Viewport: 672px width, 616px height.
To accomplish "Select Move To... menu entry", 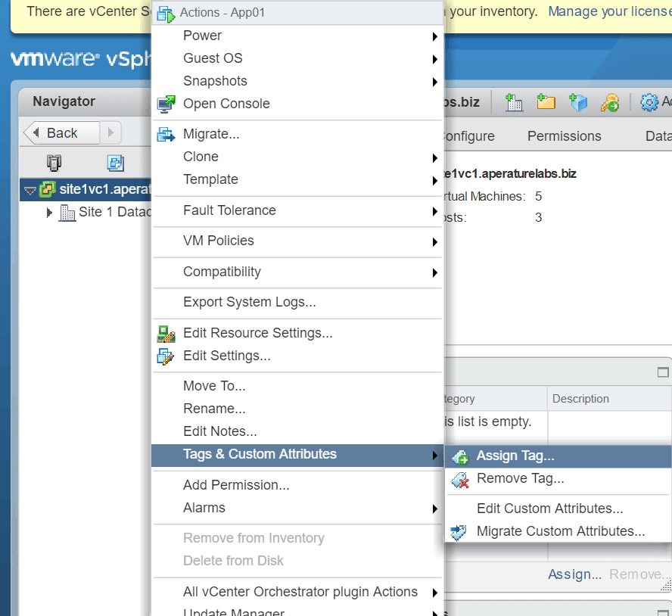I will (297, 386).
